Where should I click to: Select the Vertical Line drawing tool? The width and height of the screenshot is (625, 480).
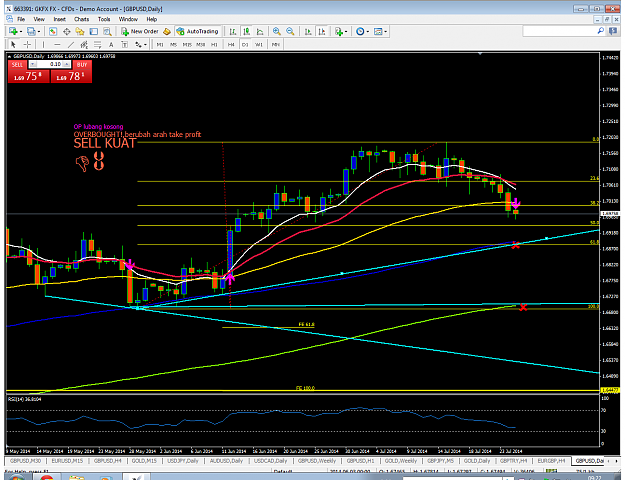pos(43,44)
